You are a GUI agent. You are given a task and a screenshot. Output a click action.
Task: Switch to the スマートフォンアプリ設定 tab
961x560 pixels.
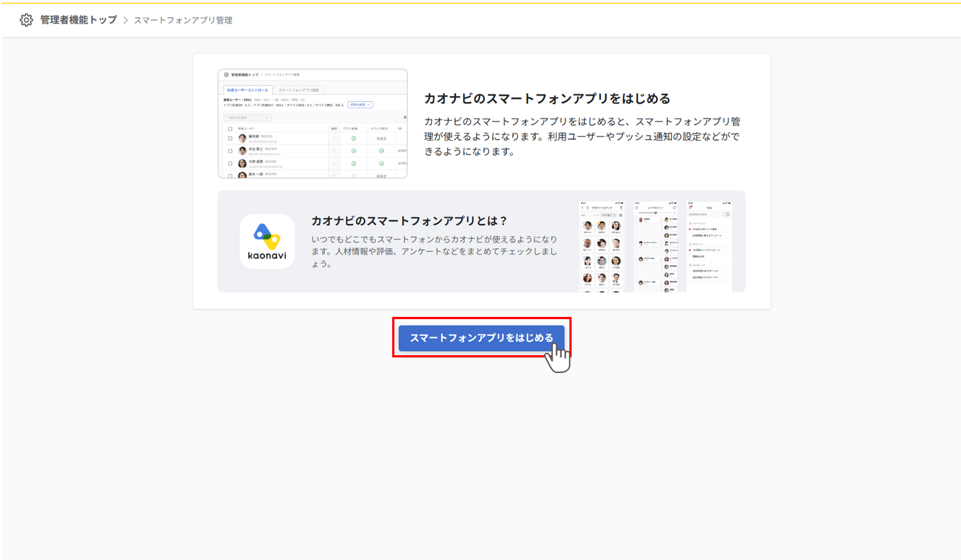tap(299, 90)
